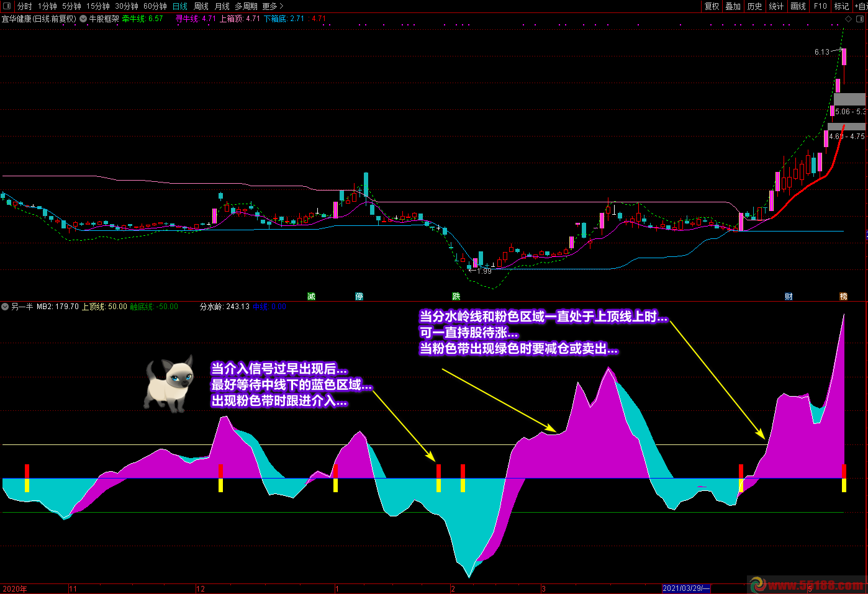Screen dimensions: 868x594
Task: Click the 跌 event marker icon
Action: pyautogui.click(x=456, y=297)
